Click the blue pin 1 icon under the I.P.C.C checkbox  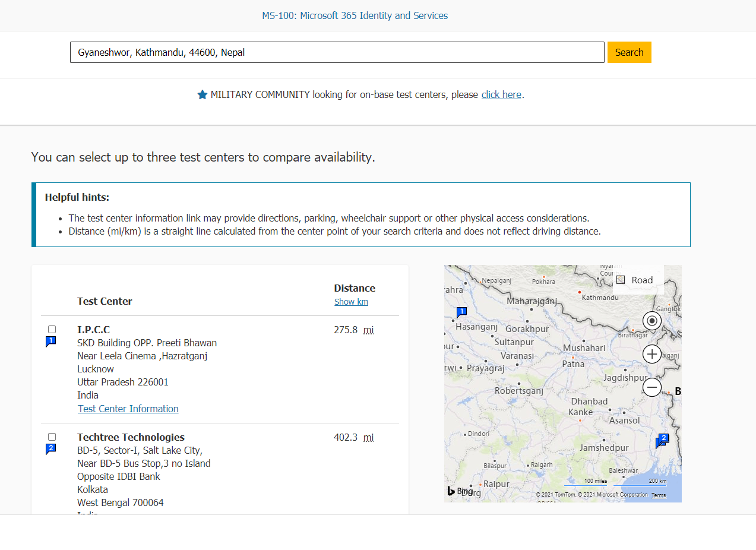[50, 342]
